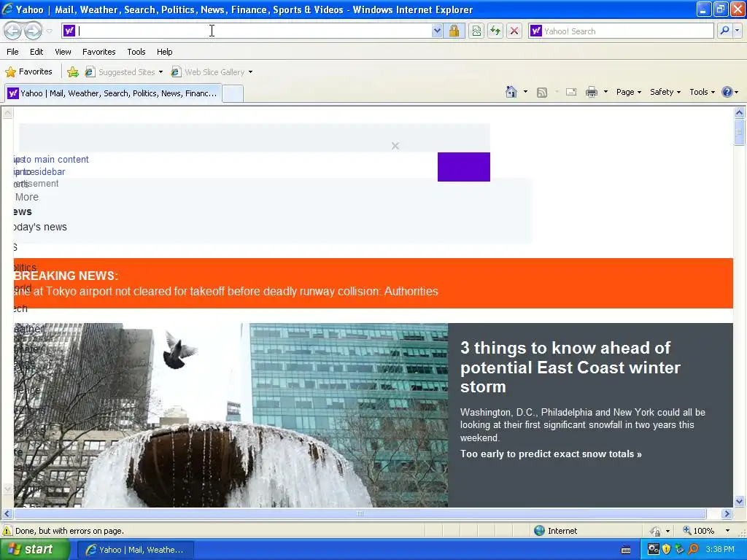747x560 pixels.
Task: Expand the Home button dropdown arrow
Action: 525,92
